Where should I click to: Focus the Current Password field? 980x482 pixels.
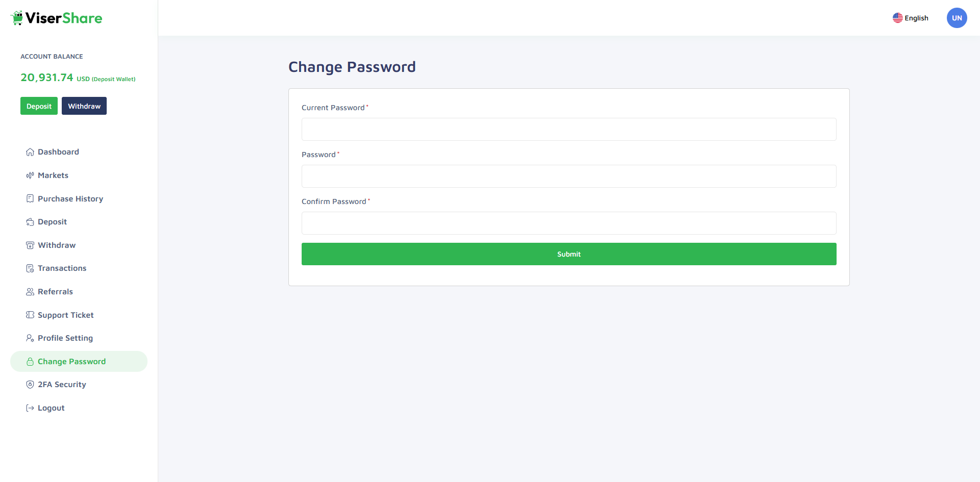pos(569,130)
